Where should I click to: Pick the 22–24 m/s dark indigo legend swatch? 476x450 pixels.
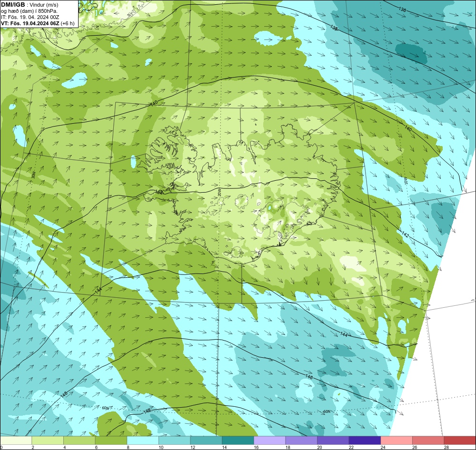coord(365,440)
